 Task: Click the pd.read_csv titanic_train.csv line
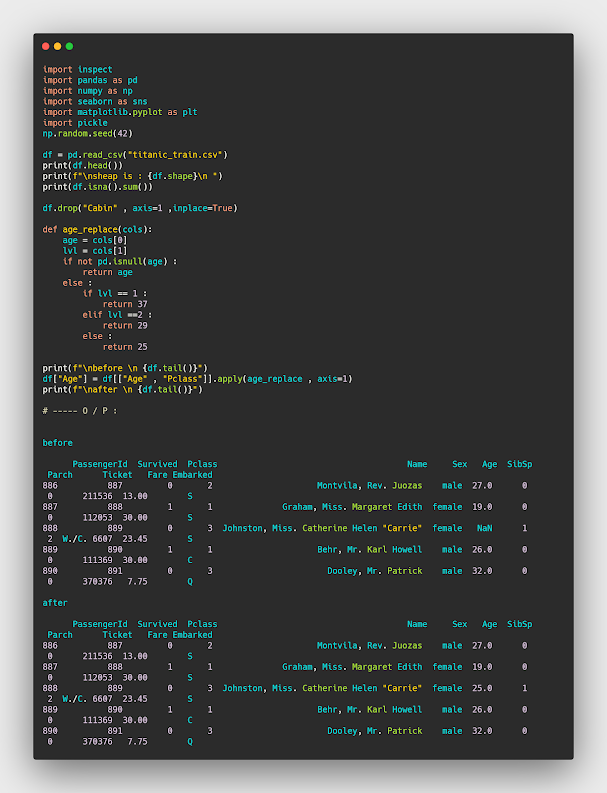135,155
